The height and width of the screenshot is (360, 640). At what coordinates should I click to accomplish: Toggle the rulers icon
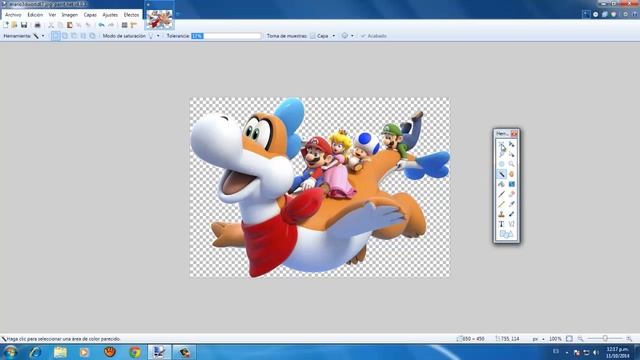[x=133, y=25]
